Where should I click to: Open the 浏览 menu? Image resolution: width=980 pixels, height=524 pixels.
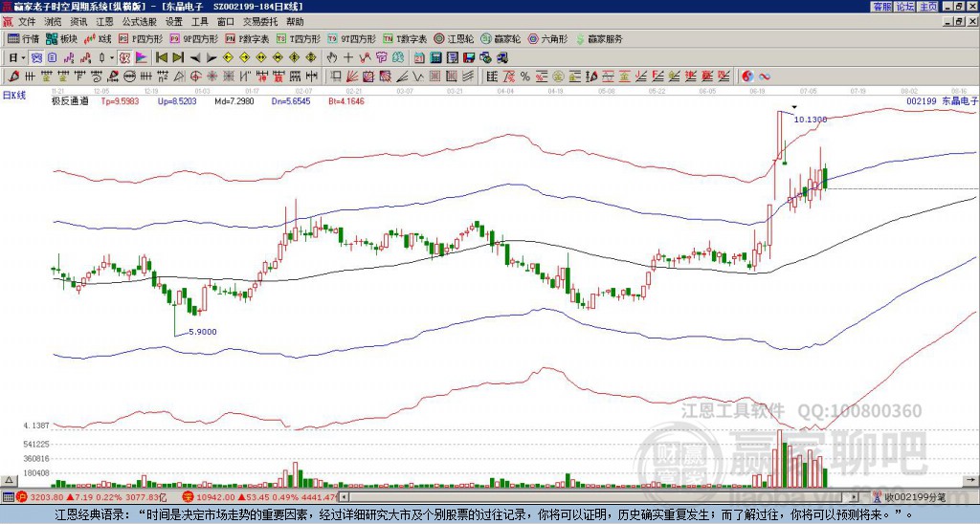click(x=54, y=22)
